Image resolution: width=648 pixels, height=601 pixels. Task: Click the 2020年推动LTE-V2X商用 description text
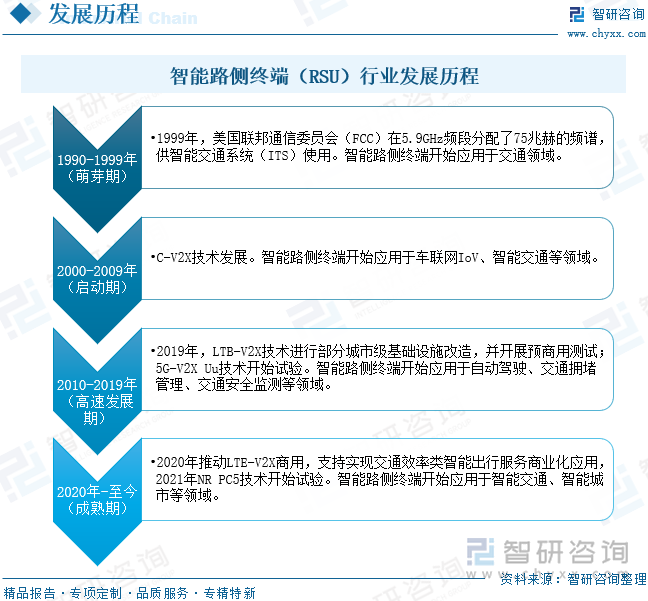tap(378, 478)
